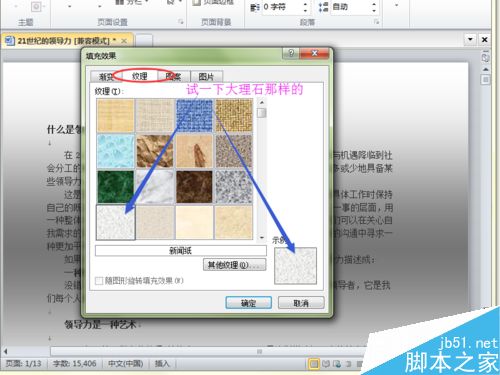Image resolution: width=500 pixels, height=375 pixels.
Task: Open the 页面设置 dialog launcher
Action: click(181, 22)
